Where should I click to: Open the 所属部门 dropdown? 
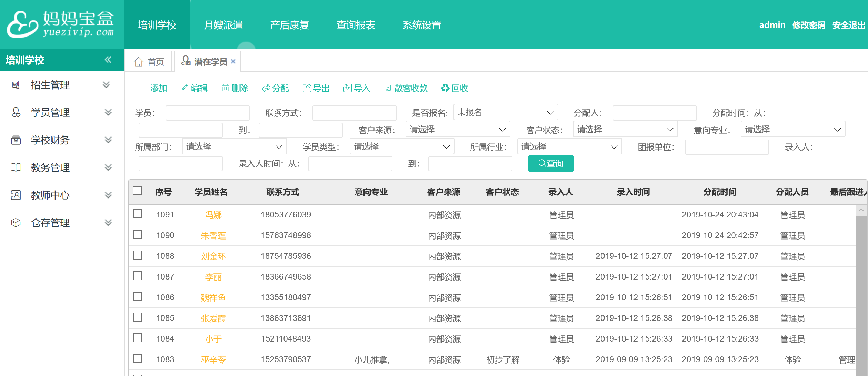[234, 147]
